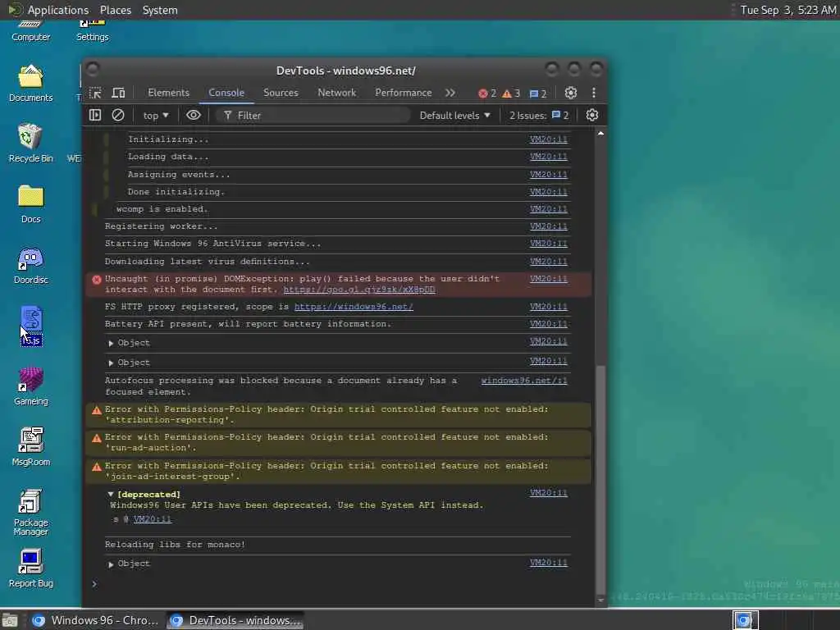Expand the Object entry above the Autofocus message

tap(111, 363)
